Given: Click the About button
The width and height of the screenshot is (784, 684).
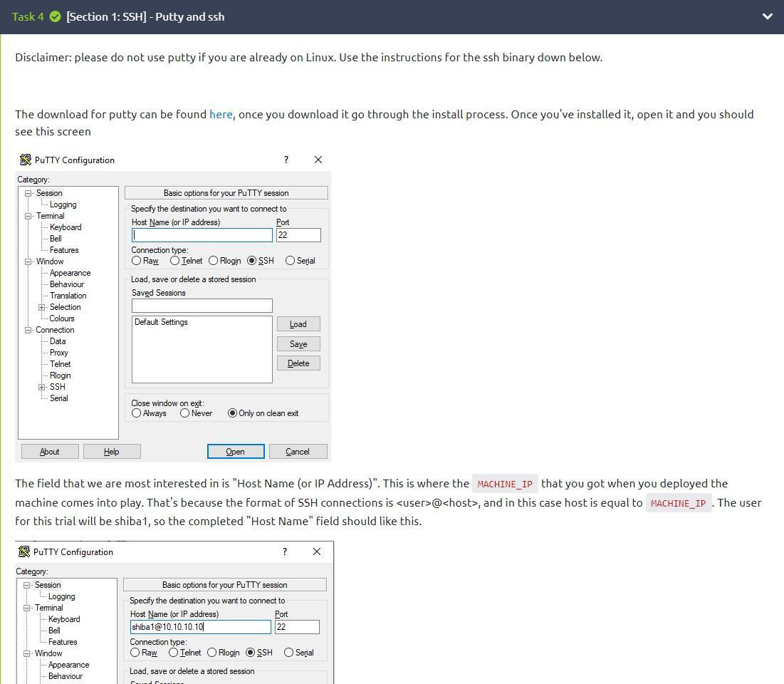Looking at the screenshot, I should tap(50, 452).
